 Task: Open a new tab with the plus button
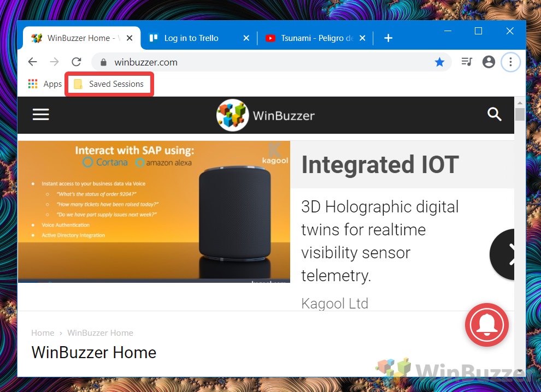pos(388,38)
